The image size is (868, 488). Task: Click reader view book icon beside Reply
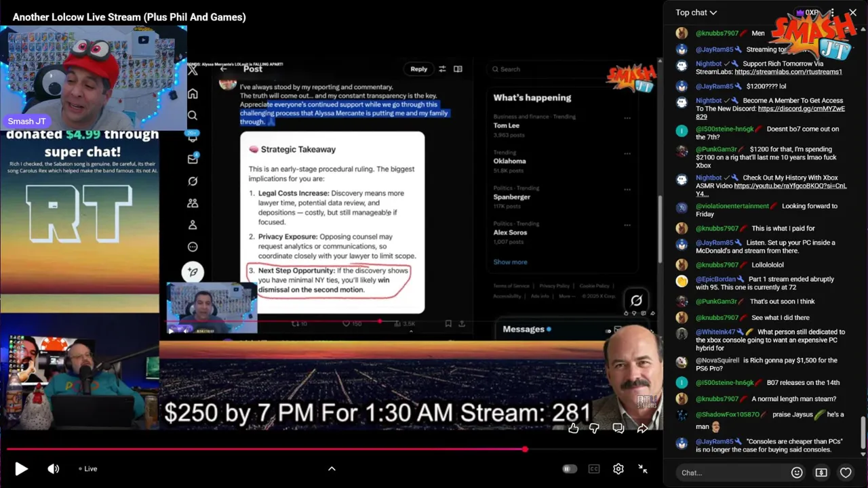458,69
